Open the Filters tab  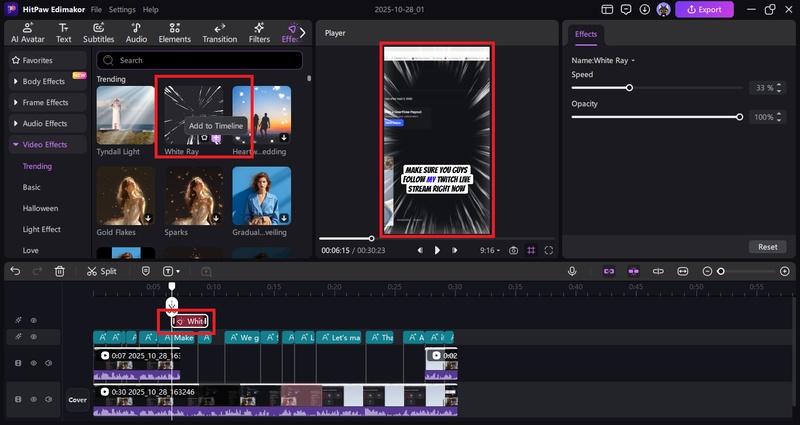(x=259, y=33)
